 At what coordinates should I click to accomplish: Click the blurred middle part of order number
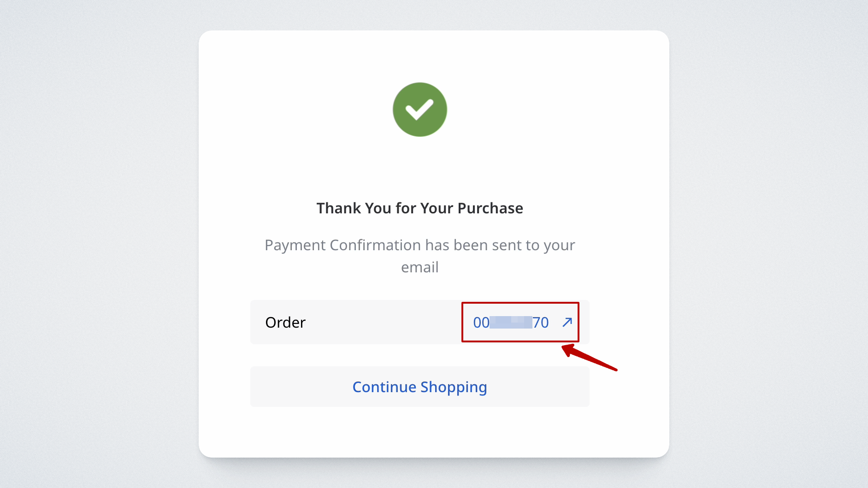[511, 322]
